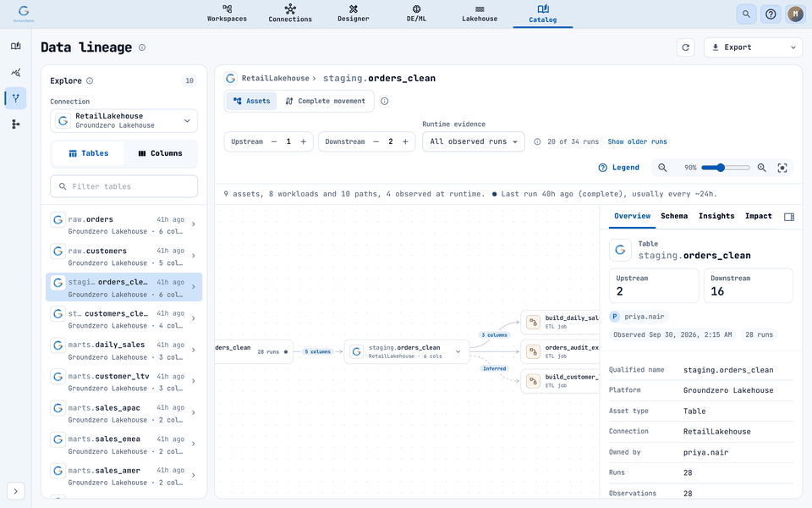
Task: Click the info icon beside 20 of 34 runs
Action: click(x=537, y=141)
